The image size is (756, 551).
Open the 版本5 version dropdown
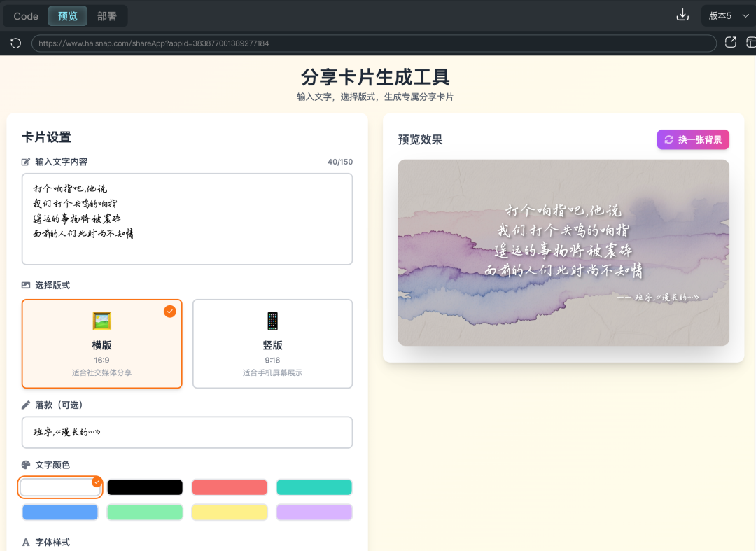point(728,16)
